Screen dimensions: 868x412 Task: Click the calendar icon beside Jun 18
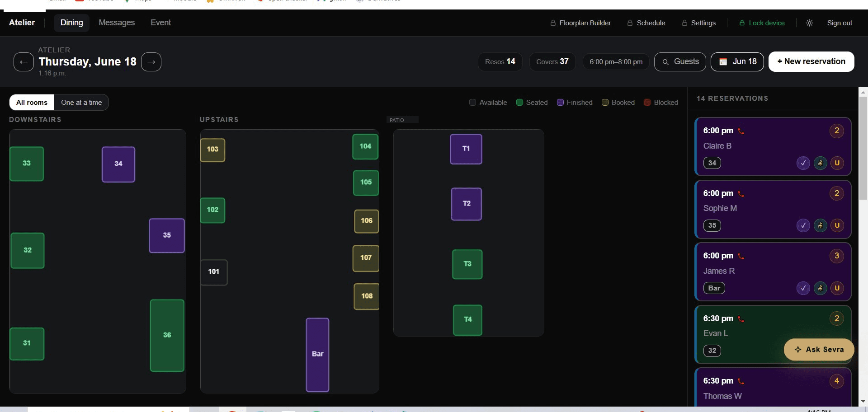(x=723, y=61)
